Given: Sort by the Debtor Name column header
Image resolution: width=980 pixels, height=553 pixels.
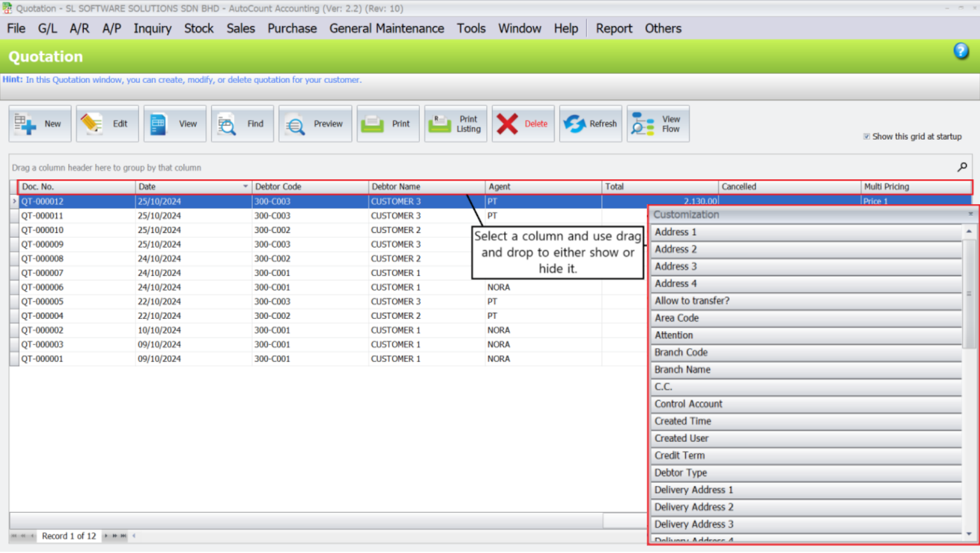Looking at the screenshot, I should (426, 187).
